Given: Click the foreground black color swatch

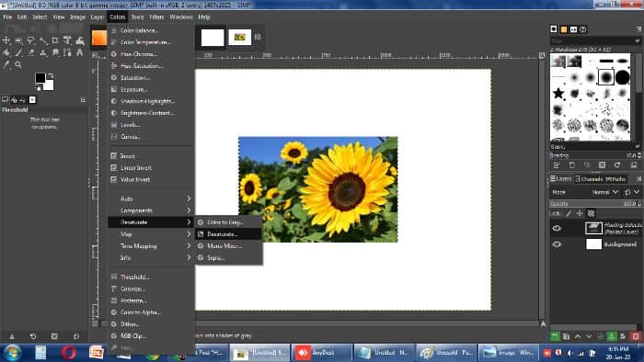Looking at the screenshot, I should click(x=40, y=78).
